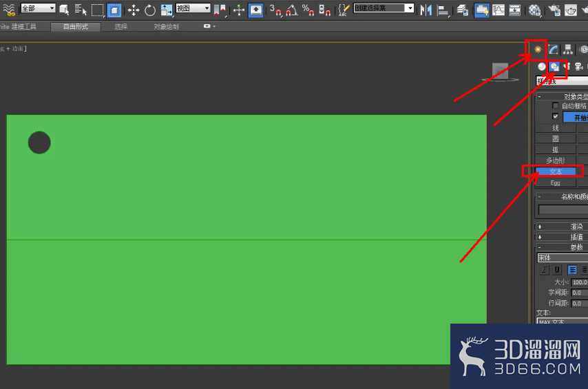This screenshot has height=389, width=588.
Task: Select the Geometry category icon
Action: [542, 67]
